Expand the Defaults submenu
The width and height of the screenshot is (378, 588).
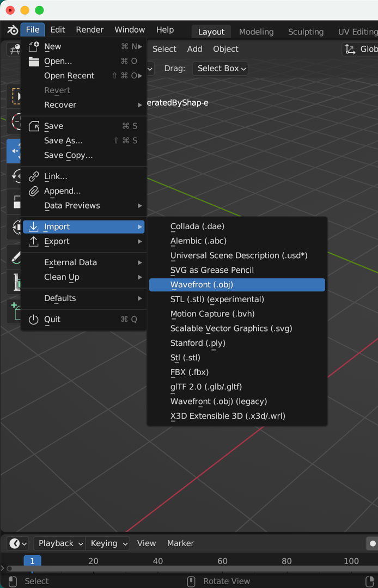[84, 298]
